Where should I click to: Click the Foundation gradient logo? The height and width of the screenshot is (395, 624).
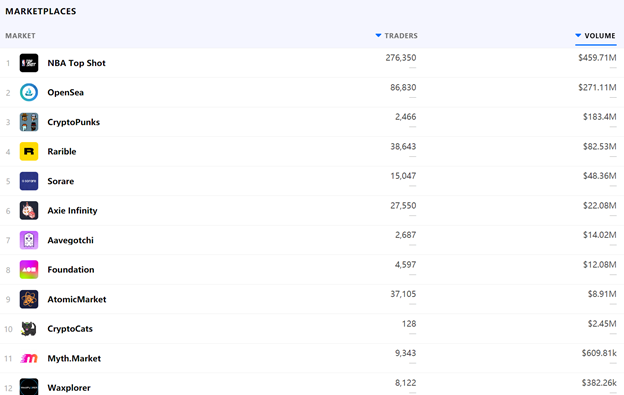29,270
